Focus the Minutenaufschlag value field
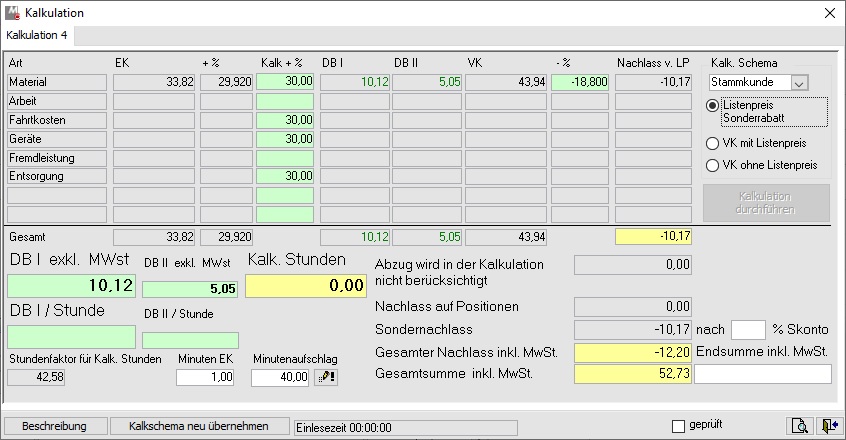846x440 pixels. (x=280, y=377)
